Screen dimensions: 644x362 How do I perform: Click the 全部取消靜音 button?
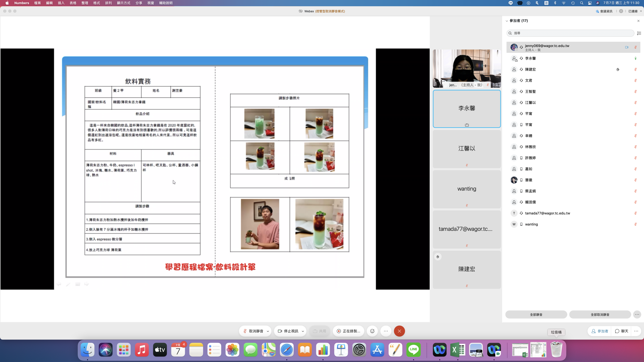tap(600, 314)
